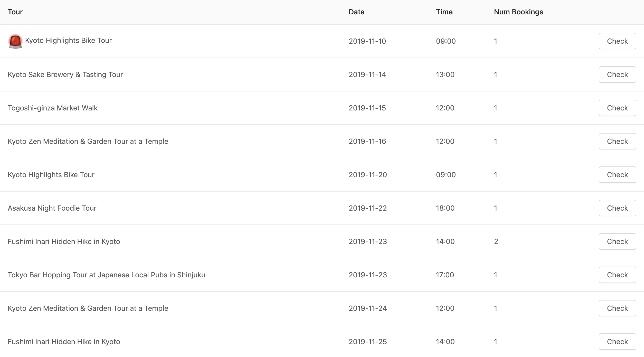
Task: Click the 2019-11-10 date cell
Action: (x=367, y=41)
